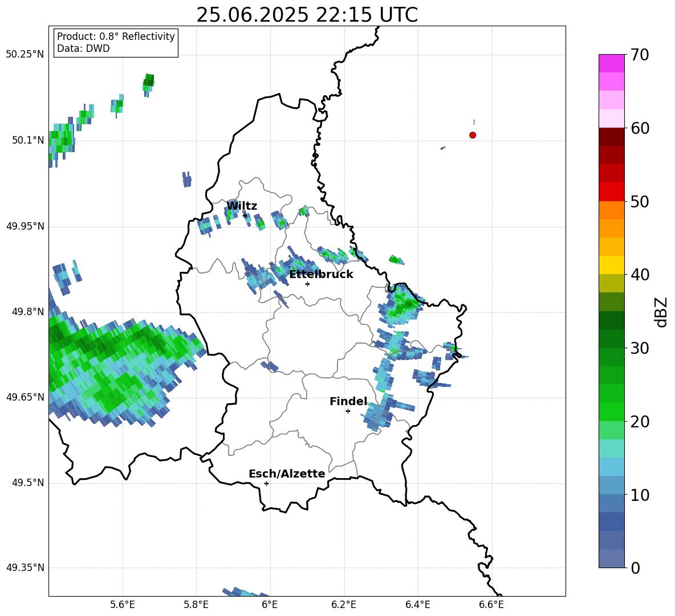This screenshot has width=675, height=616.
Task: Click the chart title 25.06.2025 22:15 UTC
Action: [x=307, y=15]
